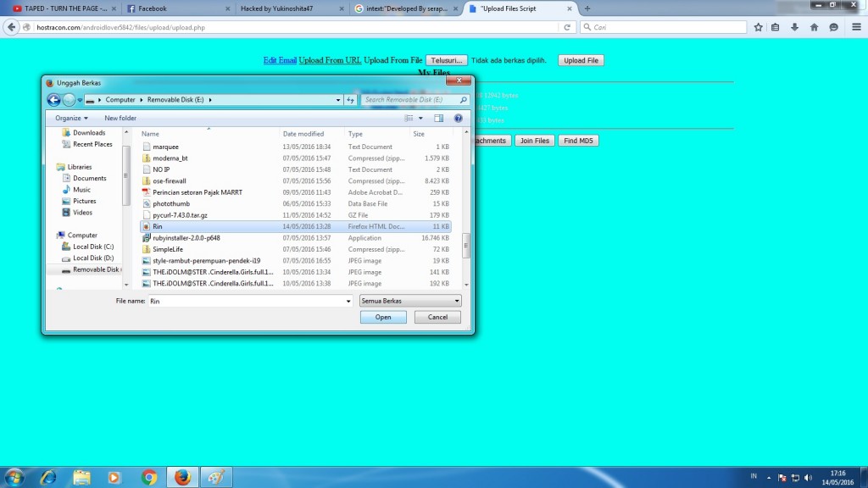868x488 pixels.
Task: Select the marquee text file
Action: [x=296, y=147]
